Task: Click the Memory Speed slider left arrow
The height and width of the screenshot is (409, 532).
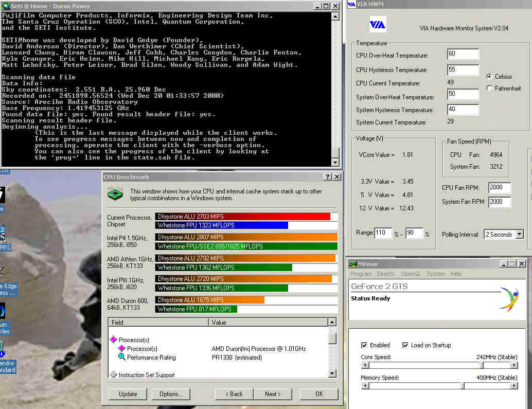Action: click(365, 386)
